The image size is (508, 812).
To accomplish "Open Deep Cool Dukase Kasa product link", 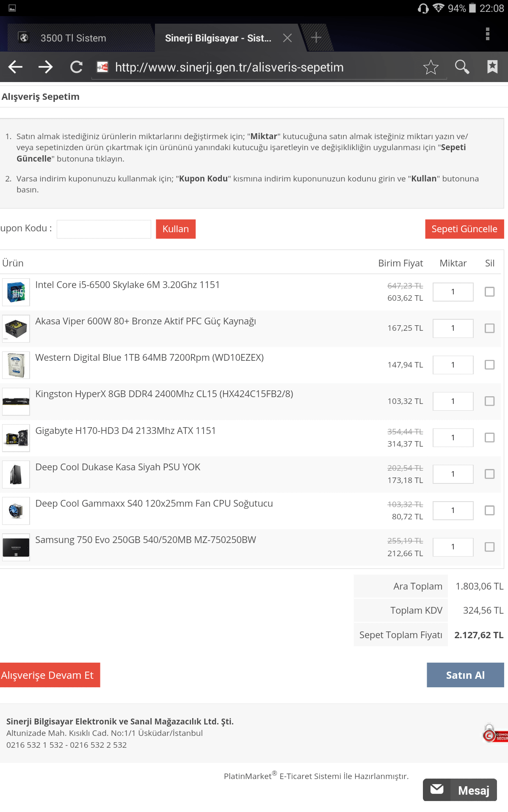I will [x=118, y=467].
